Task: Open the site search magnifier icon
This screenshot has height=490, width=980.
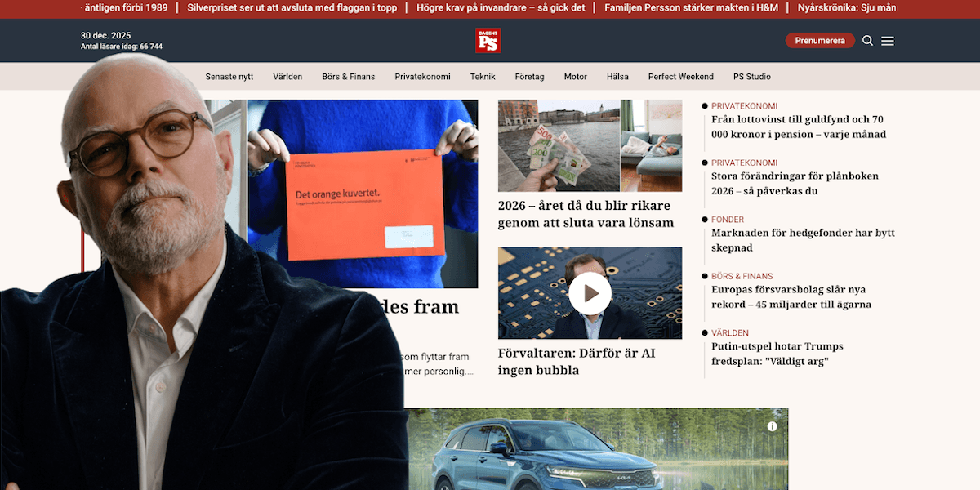Action: coord(867,40)
